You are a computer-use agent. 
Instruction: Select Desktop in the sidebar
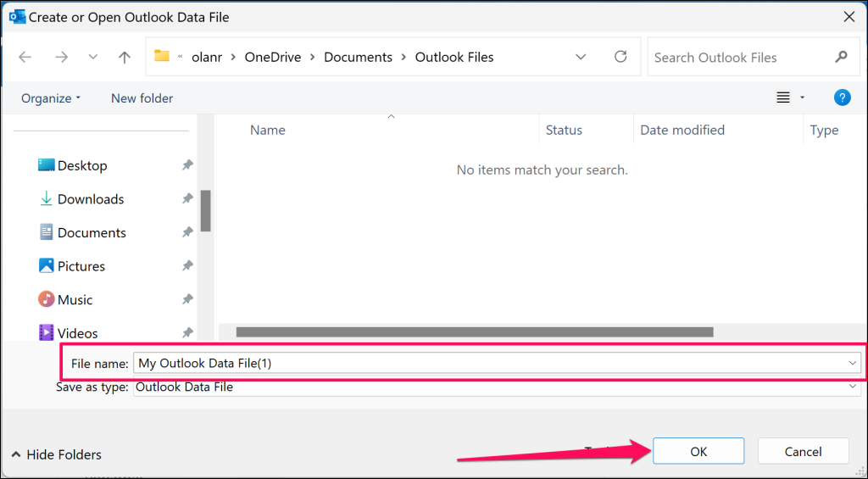click(82, 165)
